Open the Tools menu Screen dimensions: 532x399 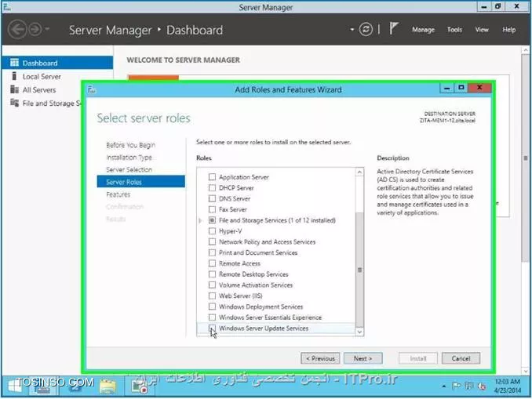(454, 30)
